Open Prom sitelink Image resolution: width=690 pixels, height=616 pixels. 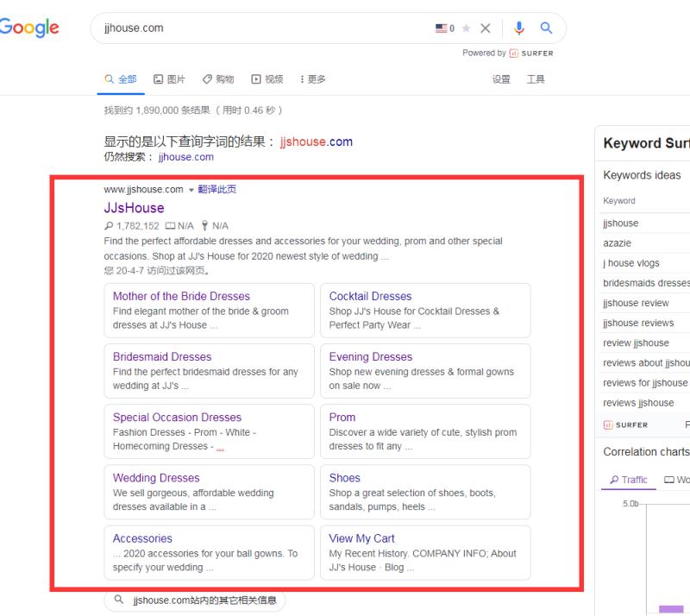(x=342, y=417)
